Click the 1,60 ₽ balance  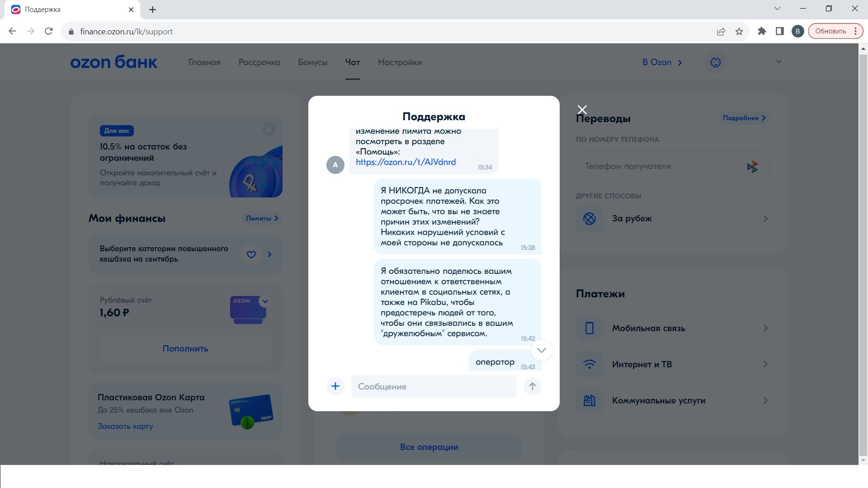[114, 313]
